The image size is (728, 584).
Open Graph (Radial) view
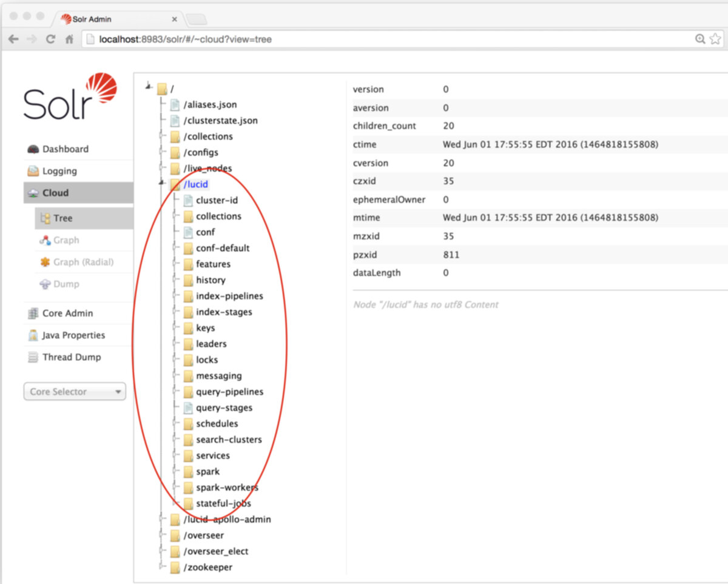coord(83,262)
